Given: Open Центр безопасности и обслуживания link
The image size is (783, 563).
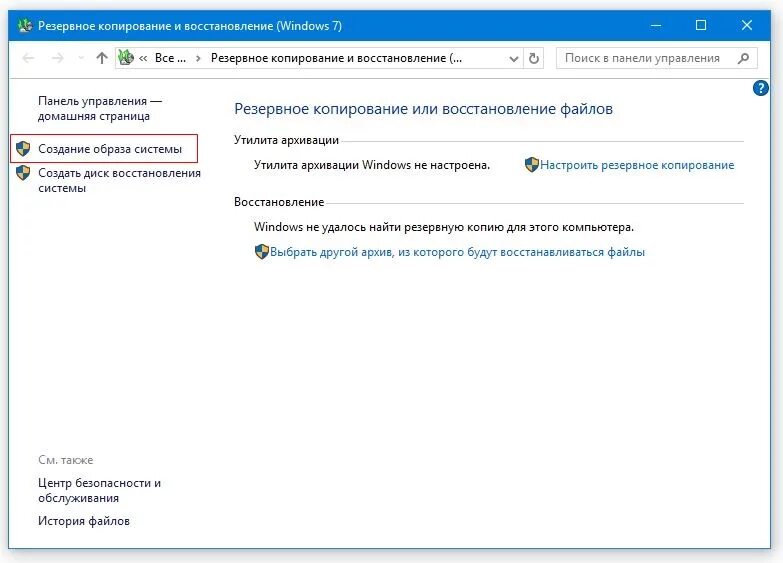Looking at the screenshot, I should (x=99, y=491).
